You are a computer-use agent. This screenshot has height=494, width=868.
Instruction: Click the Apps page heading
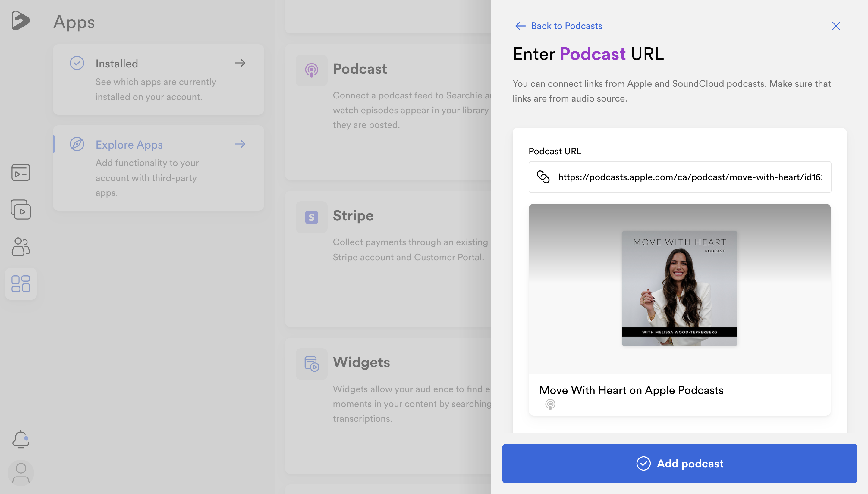74,22
